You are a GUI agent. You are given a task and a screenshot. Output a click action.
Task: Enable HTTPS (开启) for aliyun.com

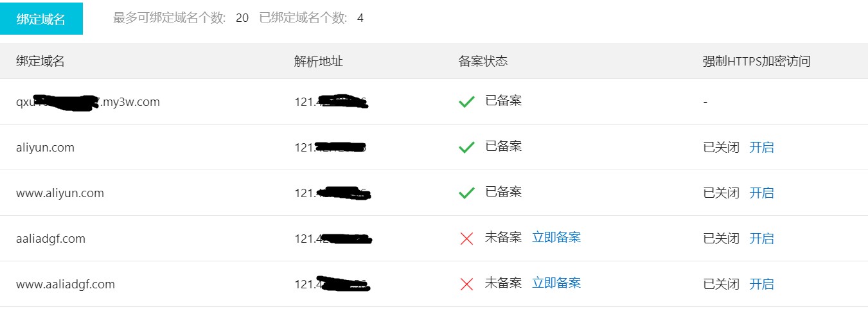pos(761,147)
